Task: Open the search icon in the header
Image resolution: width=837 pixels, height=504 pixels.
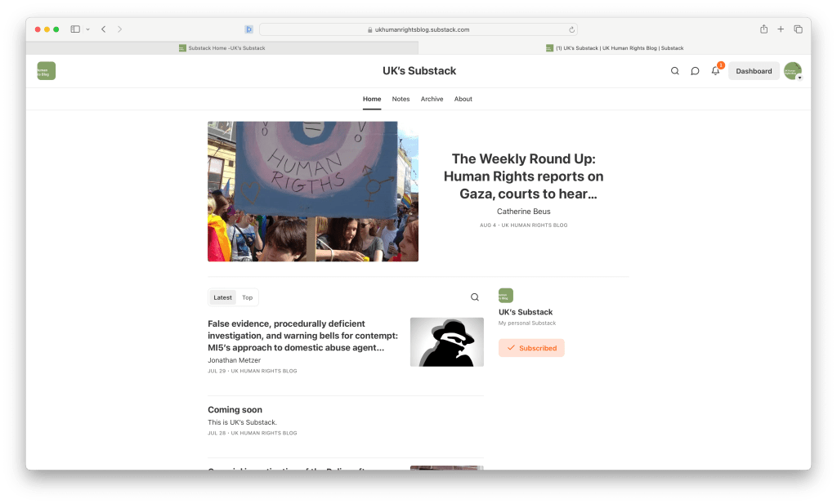Action: (674, 71)
